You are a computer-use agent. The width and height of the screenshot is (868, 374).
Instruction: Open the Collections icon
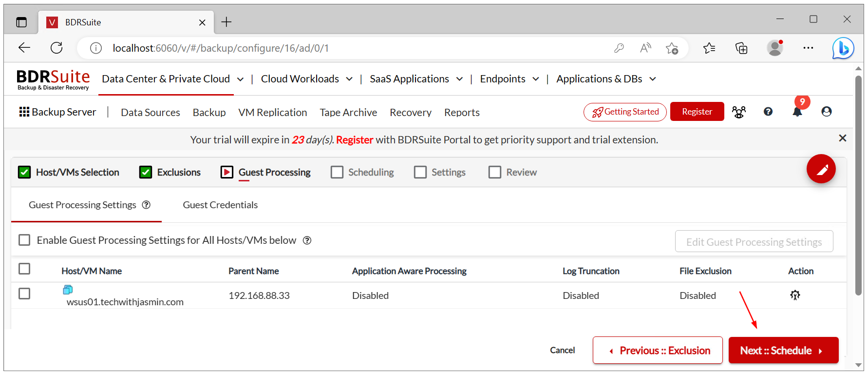(741, 48)
